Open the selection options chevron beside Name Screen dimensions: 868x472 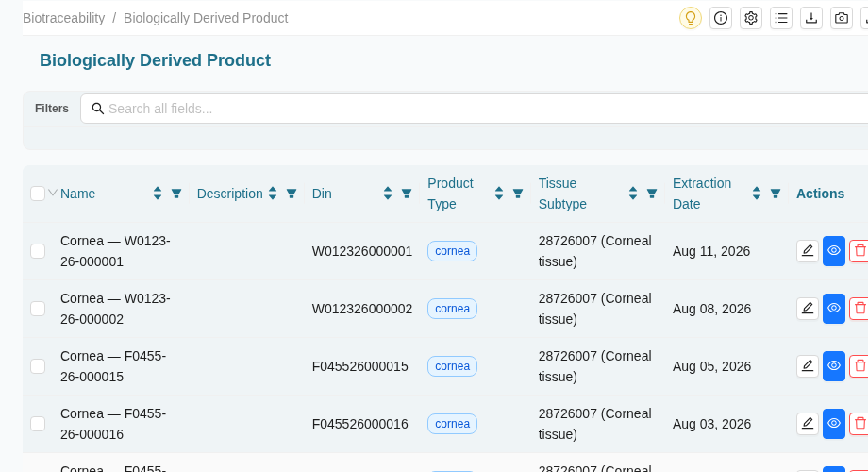click(x=53, y=193)
